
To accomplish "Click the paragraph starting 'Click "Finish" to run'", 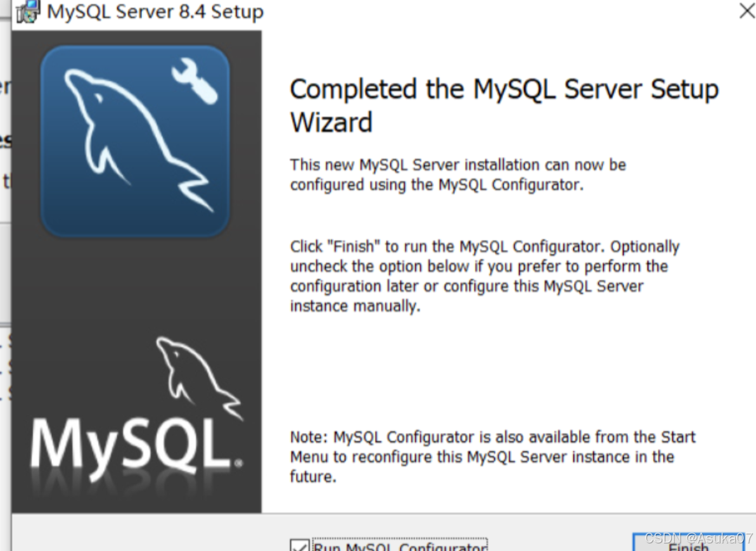I will pyautogui.click(x=485, y=276).
